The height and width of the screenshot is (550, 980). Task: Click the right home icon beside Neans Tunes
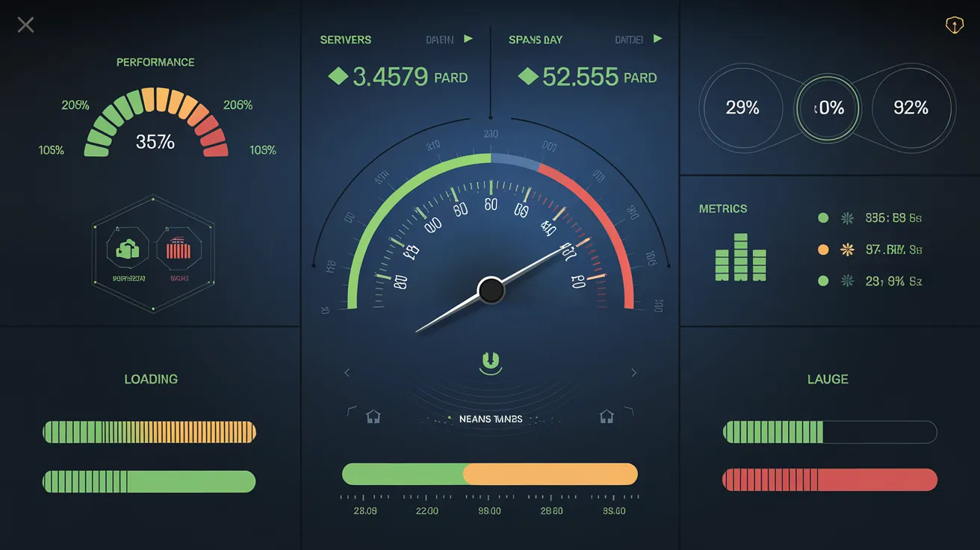click(607, 416)
